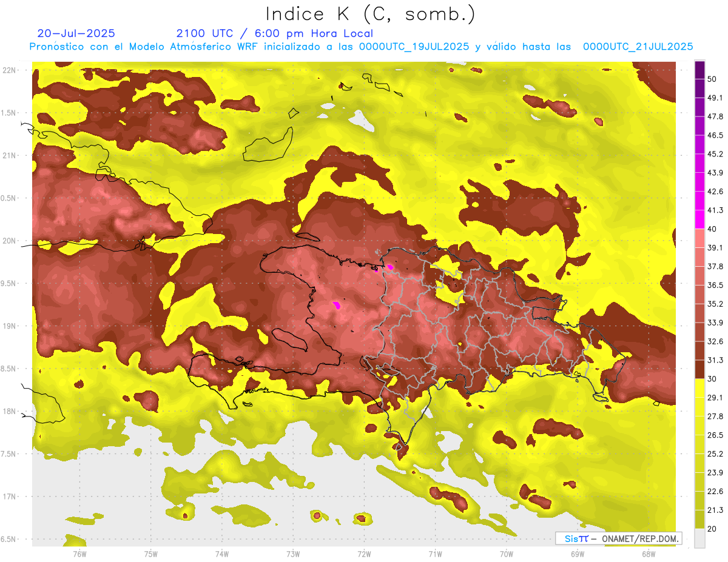Click the 40 value on the color scale

(x=712, y=229)
